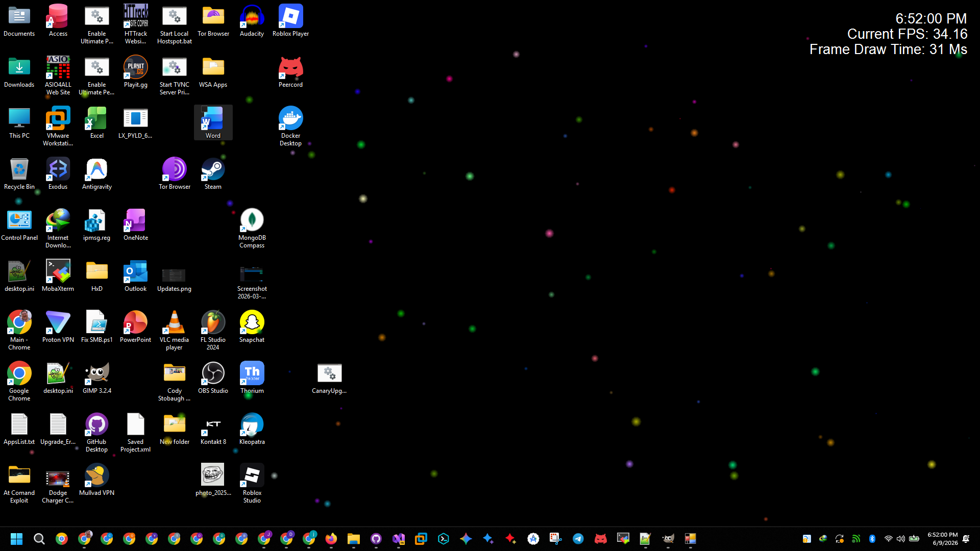Open the GitHub Desktop shortcut on desktop

[96, 432]
